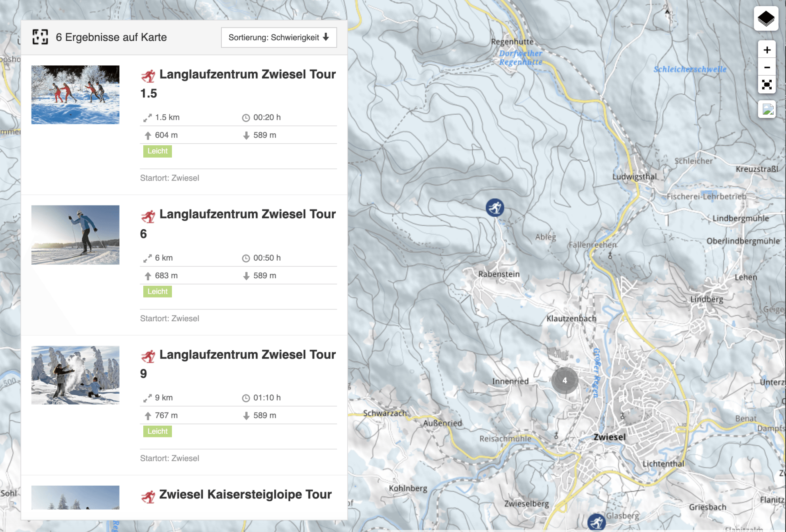The image size is (786, 532).
Task: Open Langlaufzentrum Zwiesel Tour 1.5 link
Action: 247,74
